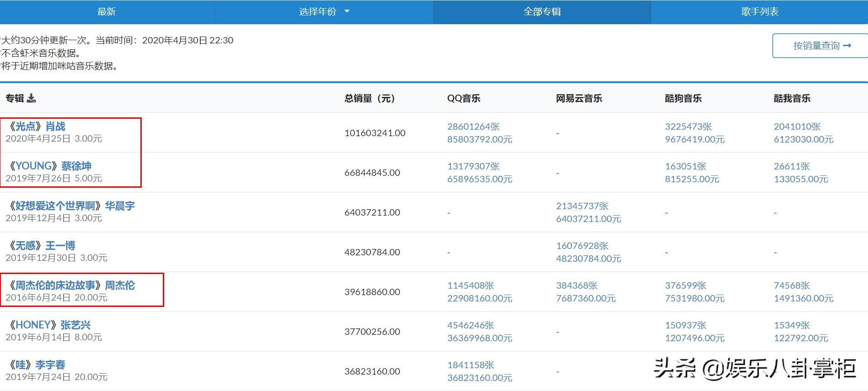
Task: Click the QQ音乐 column header
Action: tap(464, 98)
